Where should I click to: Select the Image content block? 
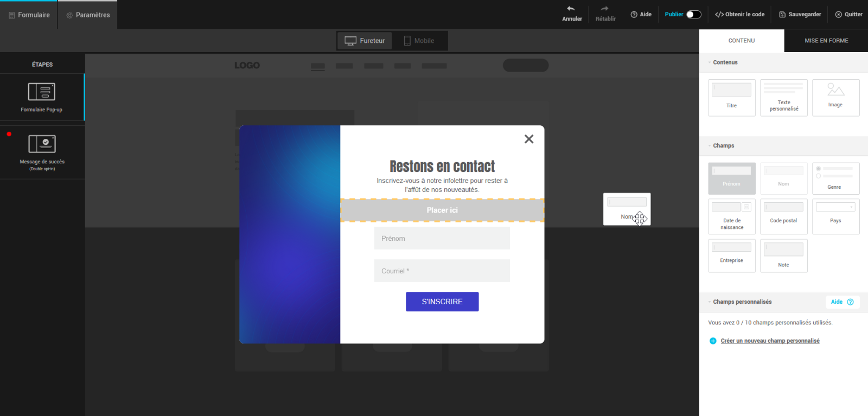tap(835, 98)
